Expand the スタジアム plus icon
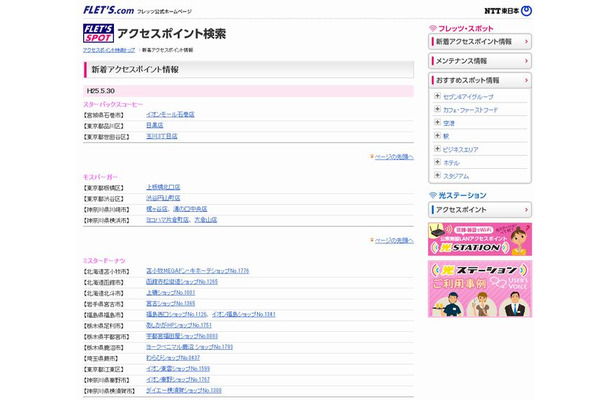This screenshot has height=400, width=610. point(437,175)
